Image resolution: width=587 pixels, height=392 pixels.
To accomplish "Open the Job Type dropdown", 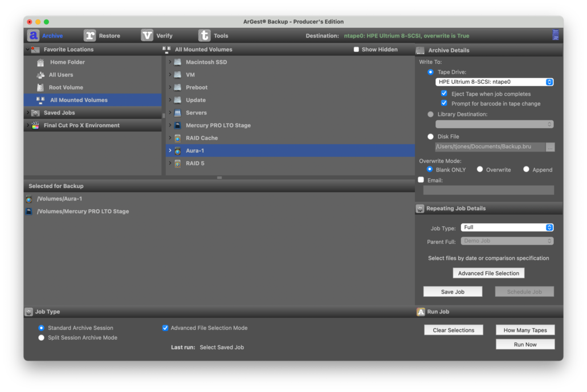I will point(507,227).
